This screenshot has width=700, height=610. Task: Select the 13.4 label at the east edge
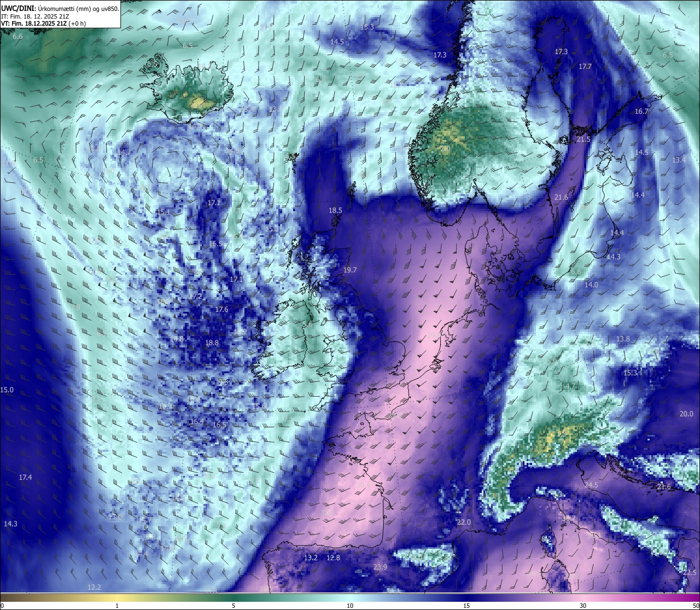[x=679, y=160]
